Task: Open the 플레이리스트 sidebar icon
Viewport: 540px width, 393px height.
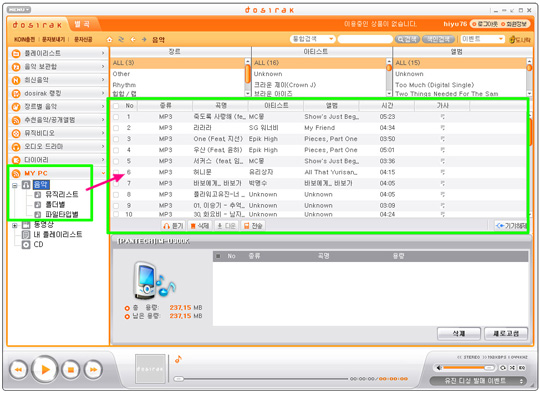Action: click(16, 53)
